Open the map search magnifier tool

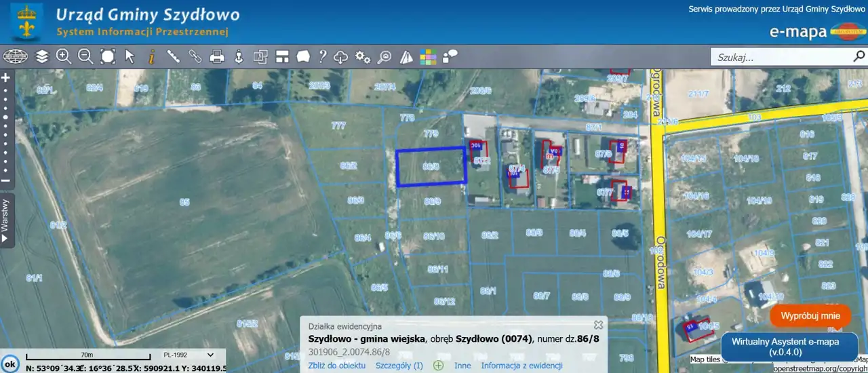tap(384, 56)
